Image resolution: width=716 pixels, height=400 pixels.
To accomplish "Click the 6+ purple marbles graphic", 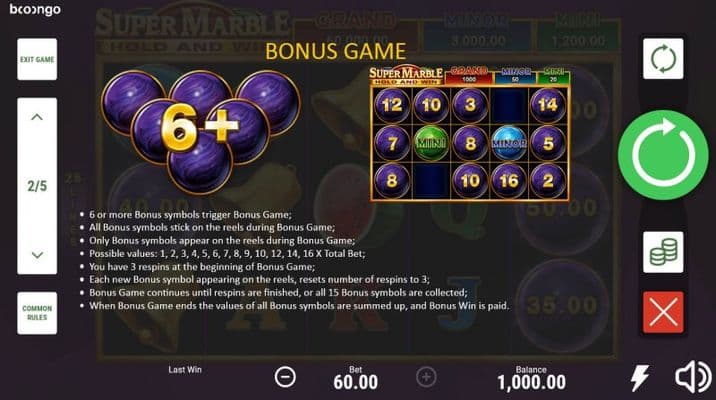I will click(200, 130).
